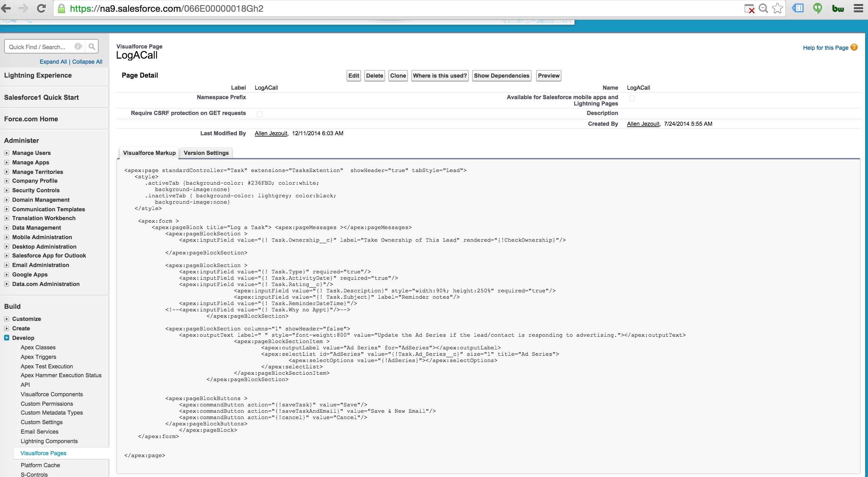Click the zoom magnifier icon in address bar

[763, 9]
